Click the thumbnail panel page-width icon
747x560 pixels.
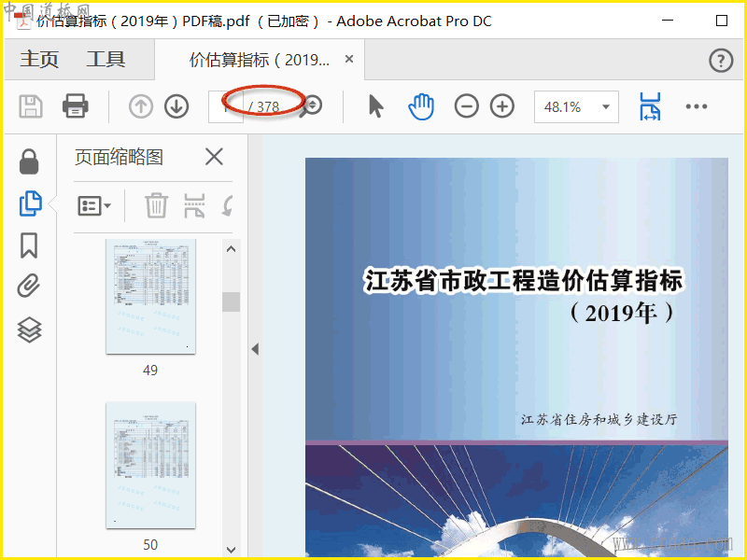point(194,205)
